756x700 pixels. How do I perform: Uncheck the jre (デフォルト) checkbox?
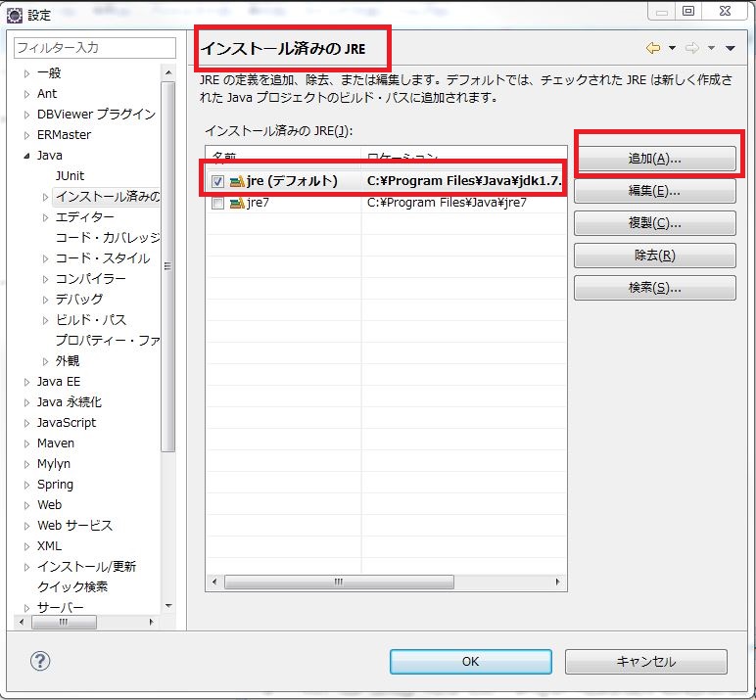[x=217, y=181]
